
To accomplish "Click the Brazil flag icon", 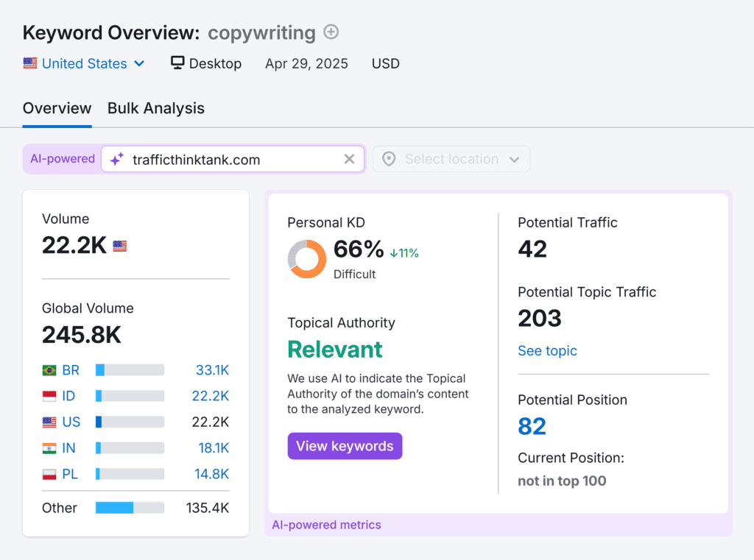I will [49, 370].
